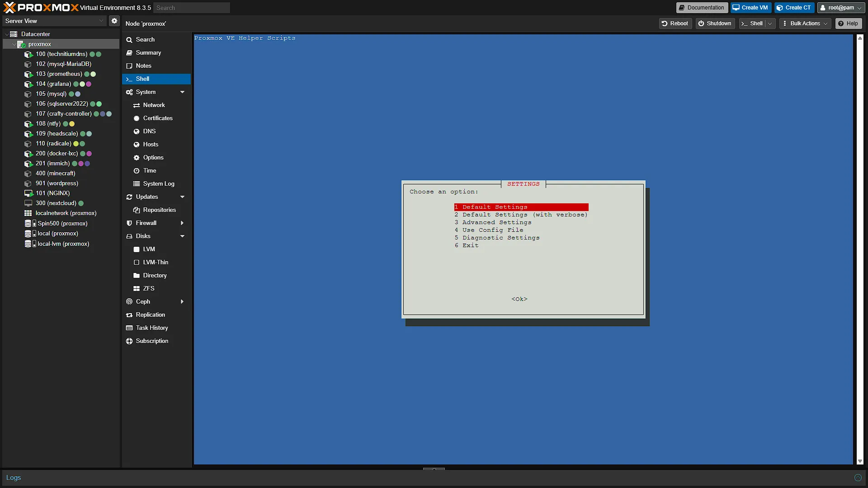Collapse the Updates section arrow

coord(183,197)
